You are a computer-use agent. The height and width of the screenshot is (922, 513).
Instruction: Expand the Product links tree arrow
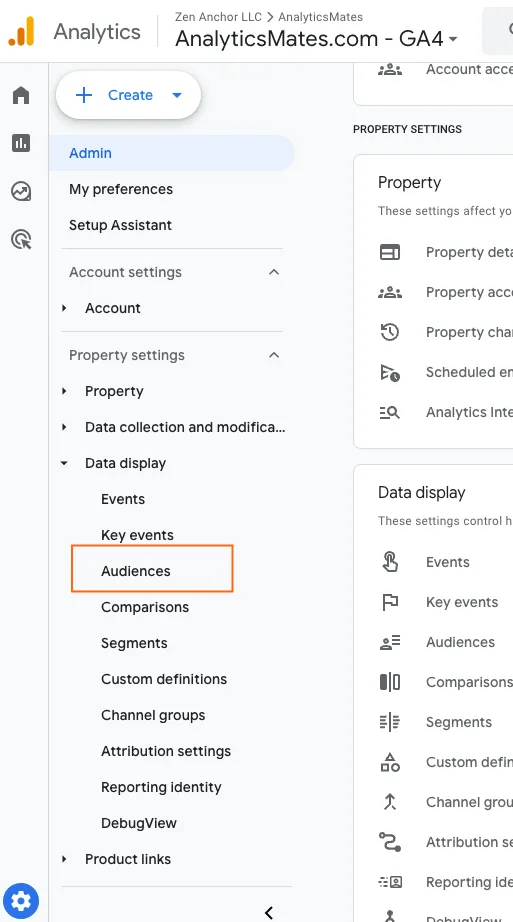(64, 859)
